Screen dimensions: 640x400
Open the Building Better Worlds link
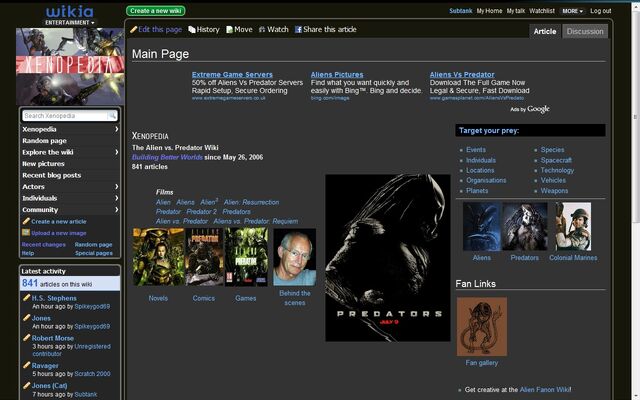coord(167,157)
